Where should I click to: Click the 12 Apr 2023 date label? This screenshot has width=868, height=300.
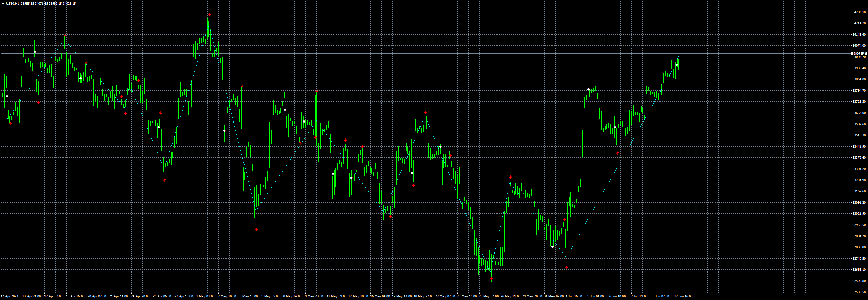10,296
